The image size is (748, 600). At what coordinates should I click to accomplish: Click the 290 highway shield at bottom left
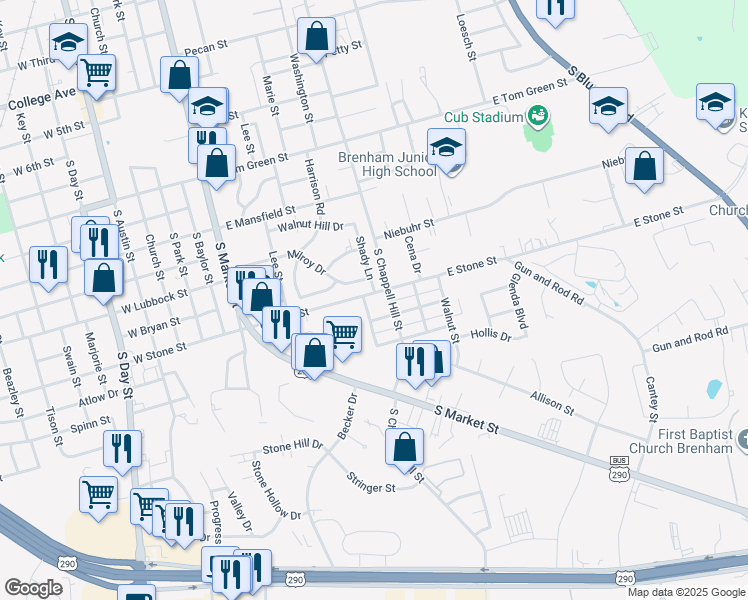[x=67, y=564]
